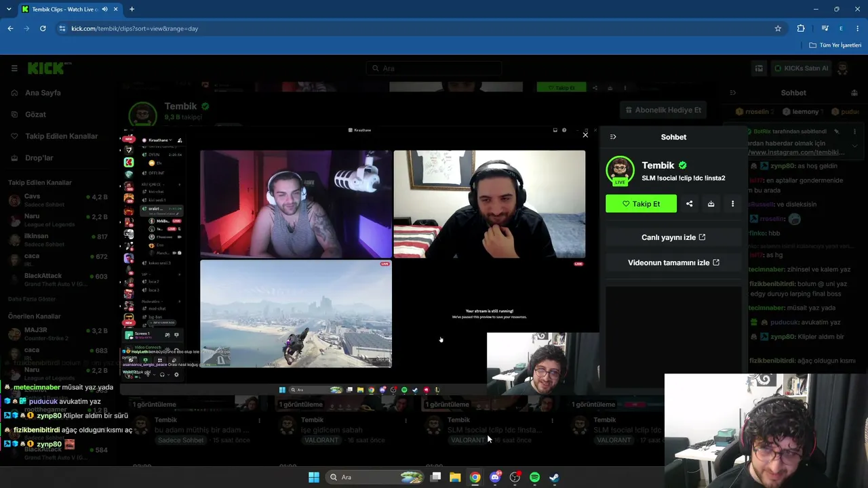868x488 pixels.
Task: Close the Tembik Clips tab
Action: 115,9
